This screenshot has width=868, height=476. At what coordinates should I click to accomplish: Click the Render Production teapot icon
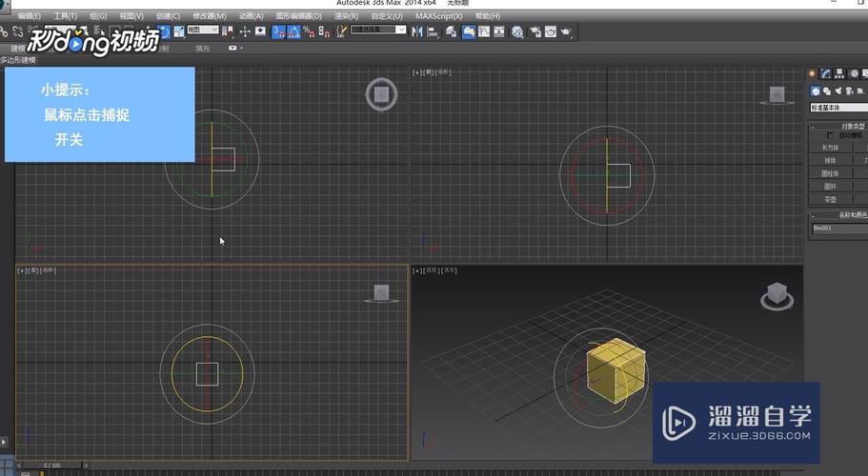566,32
